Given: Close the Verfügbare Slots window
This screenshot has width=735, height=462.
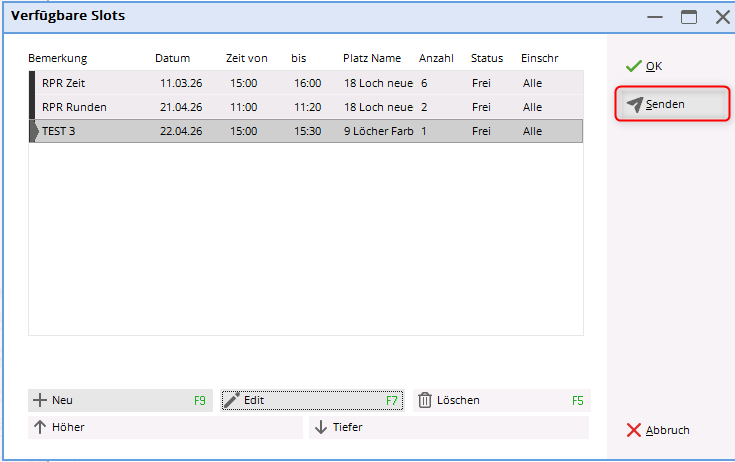Looking at the screenshot, I should pos(723,17).
